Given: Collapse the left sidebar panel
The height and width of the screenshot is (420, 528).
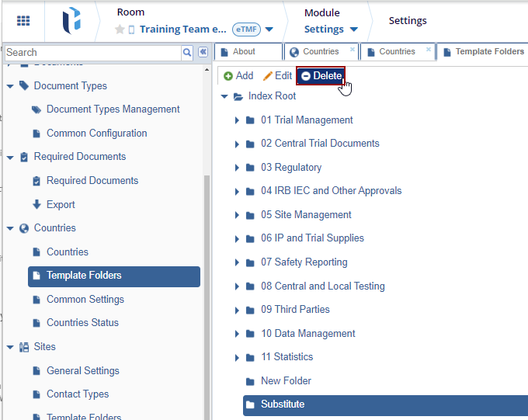Looking at the screenshot, I should 203,52.
